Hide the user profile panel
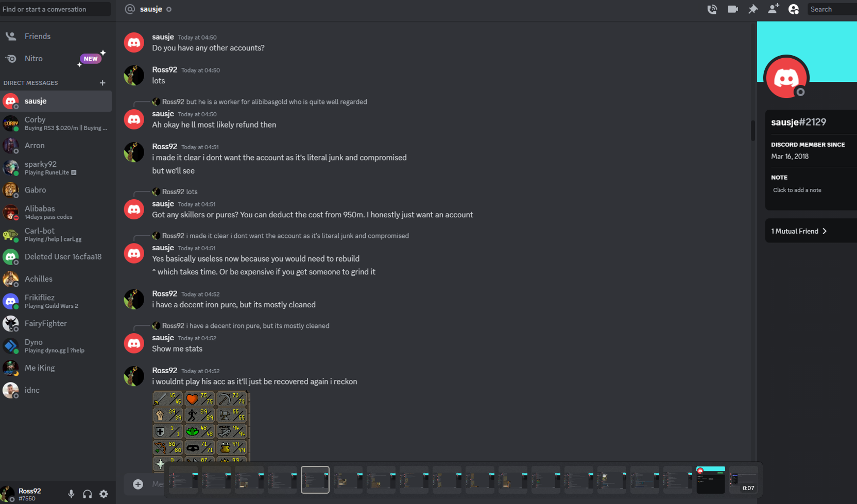 point(794,9)
